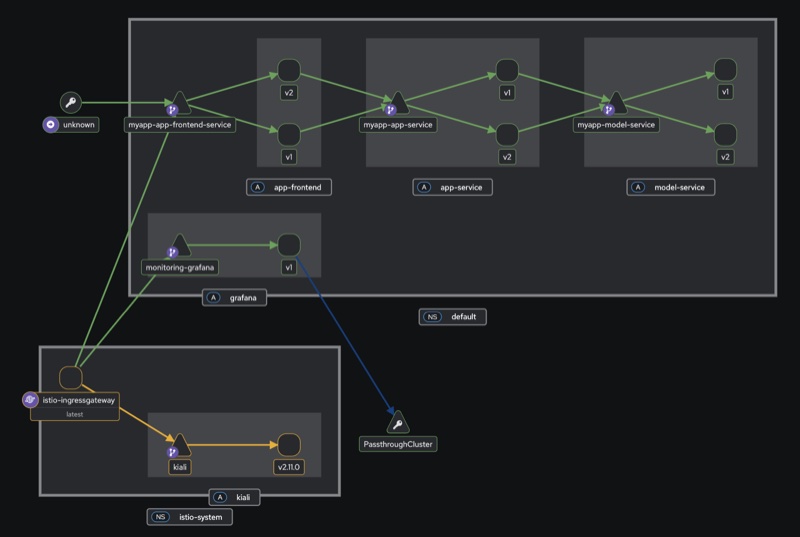Click the 'kiali' service label under triangle
Screen dimensions: 800x537
click(180, 467)
